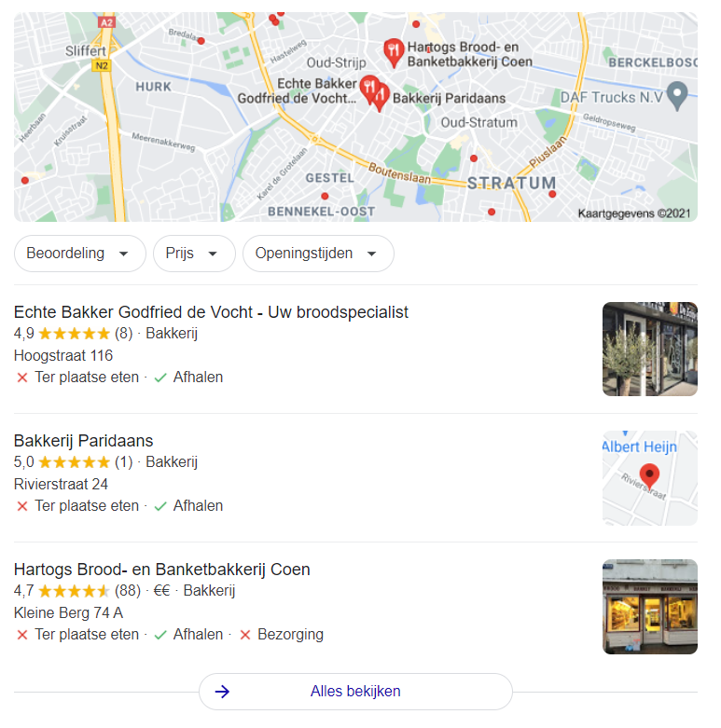The image size is (721, 728).
Task: Click the red dot near Bredalaan
Action: point(201,41)
